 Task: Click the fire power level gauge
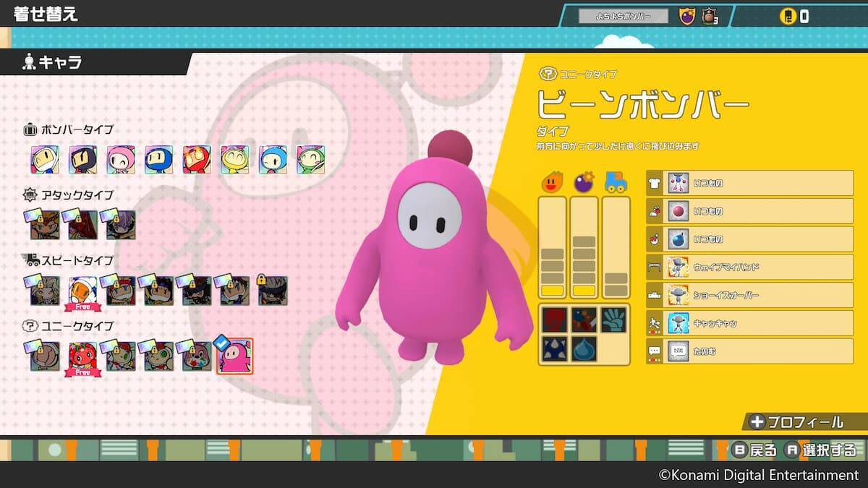coord(553,247)
